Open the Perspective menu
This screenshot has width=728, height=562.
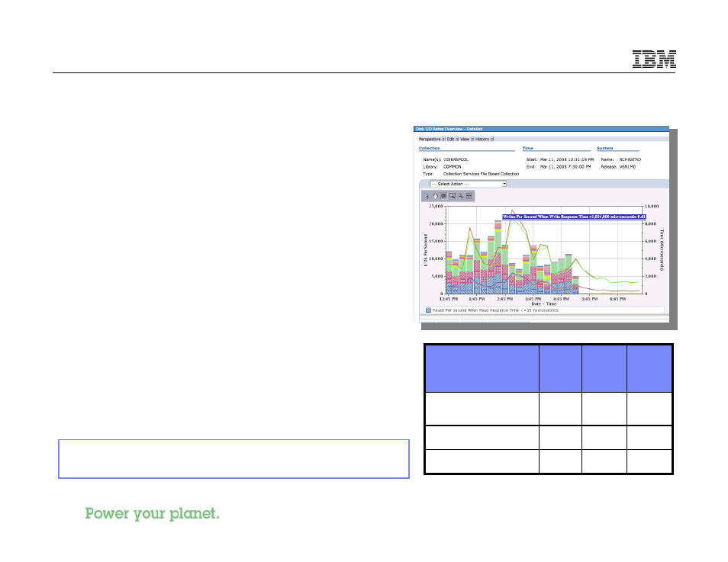[432, 140]
